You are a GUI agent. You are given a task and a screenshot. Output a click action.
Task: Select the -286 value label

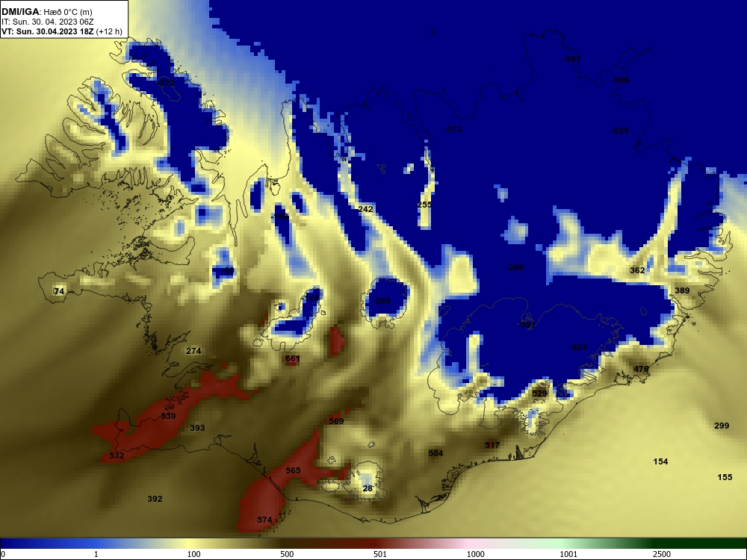515,267
